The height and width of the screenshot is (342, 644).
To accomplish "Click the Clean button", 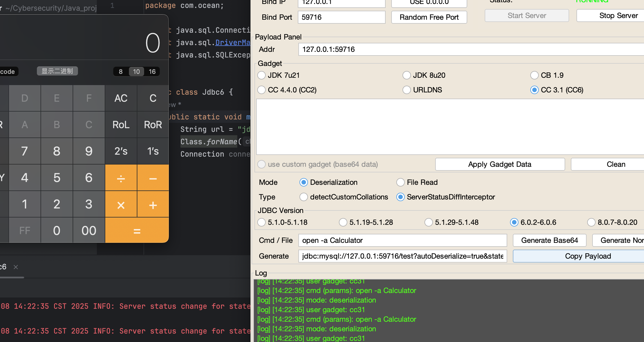I will pos(607,164).
